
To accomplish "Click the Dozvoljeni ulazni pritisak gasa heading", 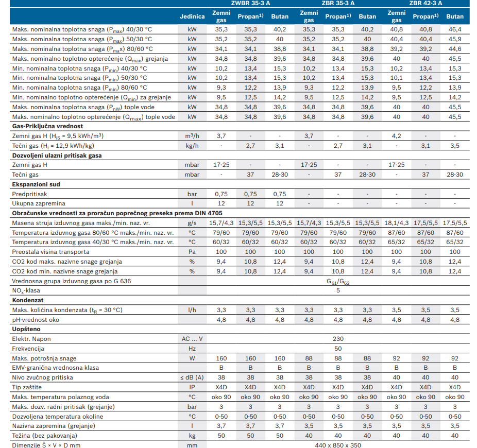I will tap(57, 155).
